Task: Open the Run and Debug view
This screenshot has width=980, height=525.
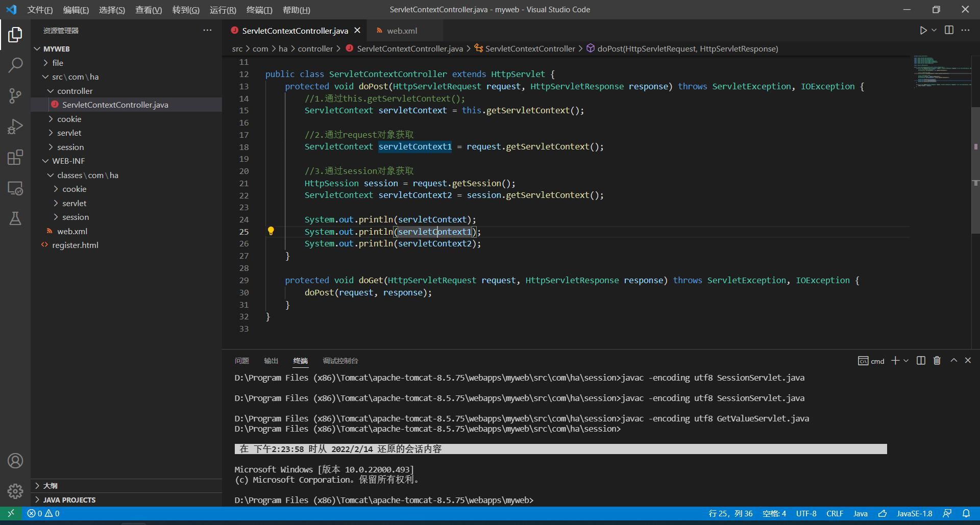Action: point(15,127)
